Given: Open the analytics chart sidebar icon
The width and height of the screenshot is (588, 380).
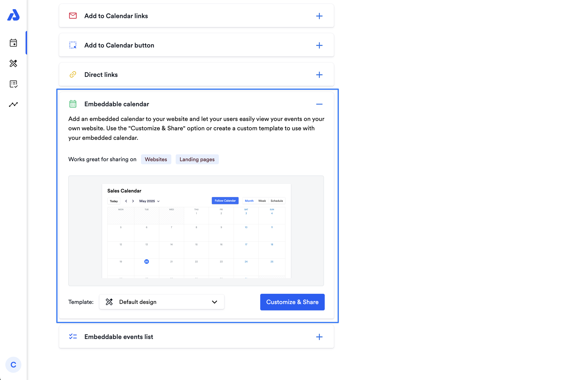Looking at the screenshot, I should (13, 104).
